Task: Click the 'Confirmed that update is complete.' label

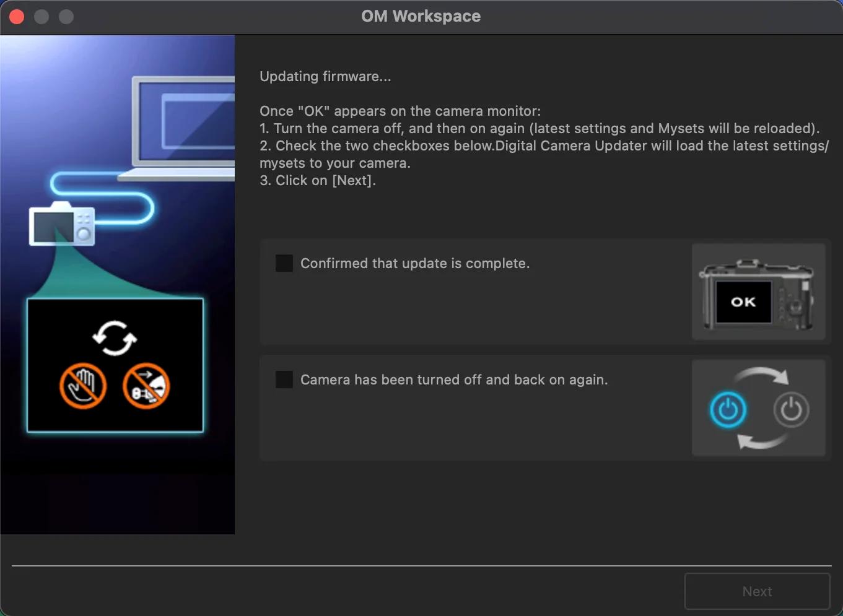Action: [415, 263]
